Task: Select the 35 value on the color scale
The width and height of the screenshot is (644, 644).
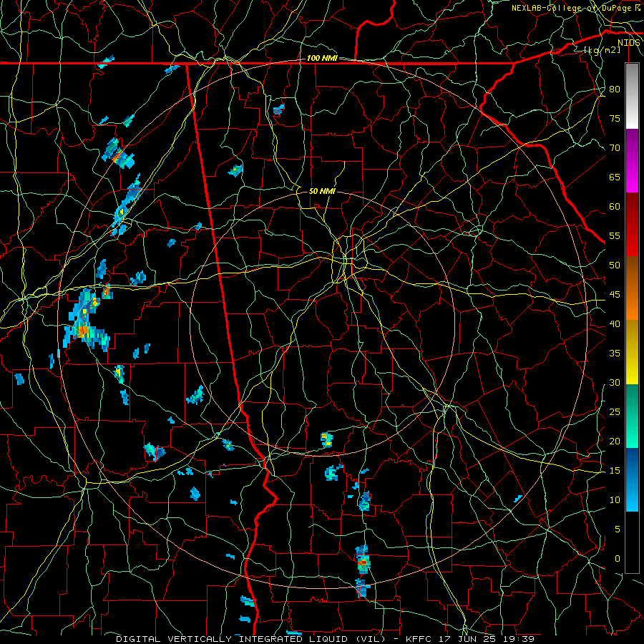Action: pyautogui.click(x=615, y=353)
